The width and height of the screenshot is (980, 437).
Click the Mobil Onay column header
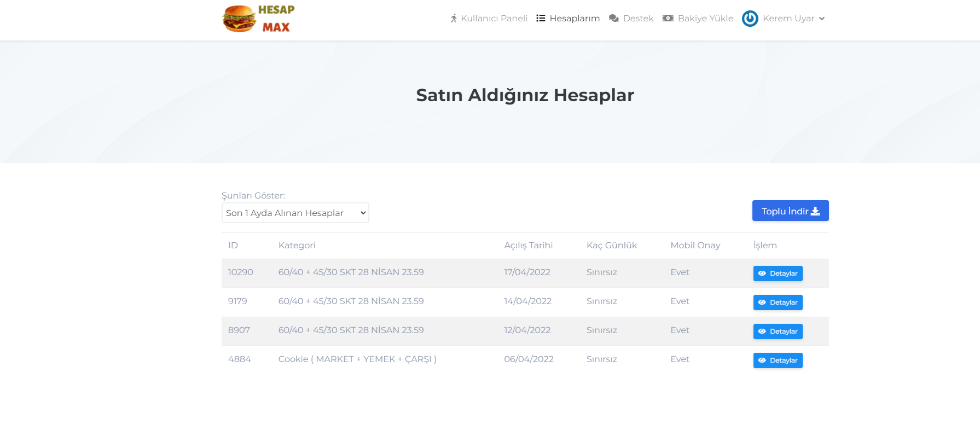pyautogui.click(x=695, y=246)
